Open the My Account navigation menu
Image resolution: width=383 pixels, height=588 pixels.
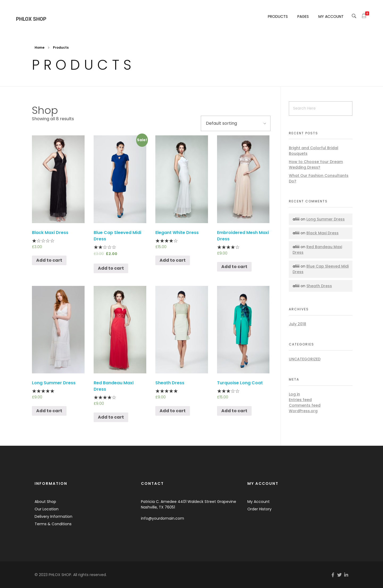pyautogui.click(x=331, y=16)
